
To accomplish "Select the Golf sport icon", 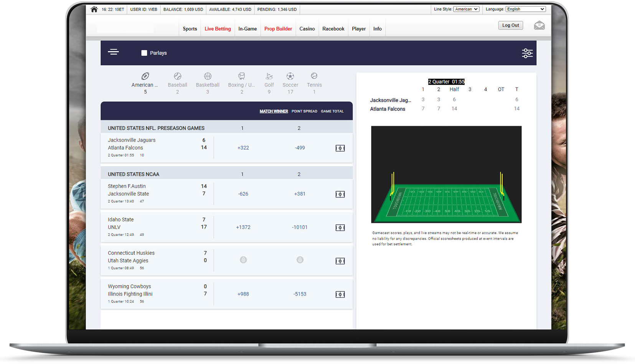I will [269, 76].
